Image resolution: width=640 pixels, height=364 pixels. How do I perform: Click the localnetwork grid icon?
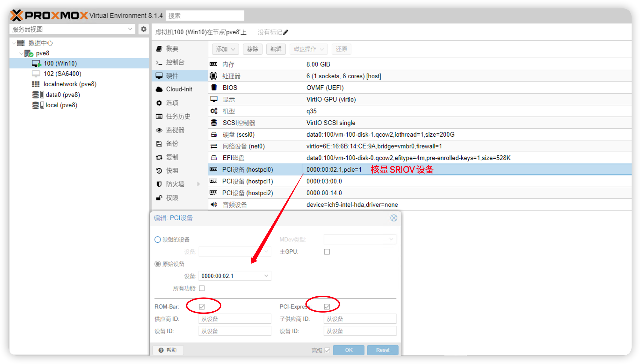[x=36, y=84]
